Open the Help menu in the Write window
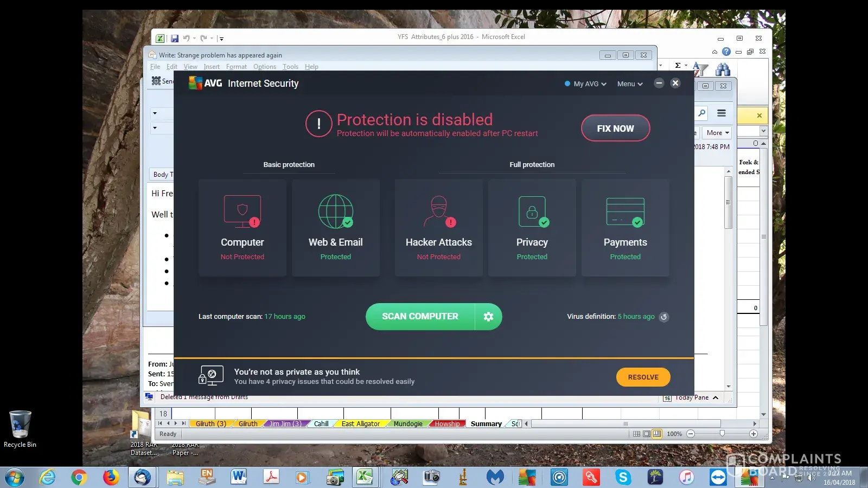This screenshot has height=488, width=868. pos(311,67)
